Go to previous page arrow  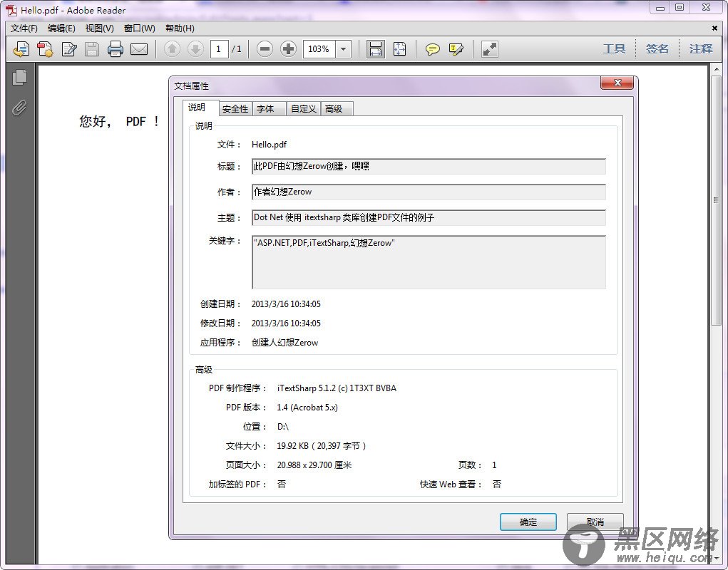coord(173,48)
